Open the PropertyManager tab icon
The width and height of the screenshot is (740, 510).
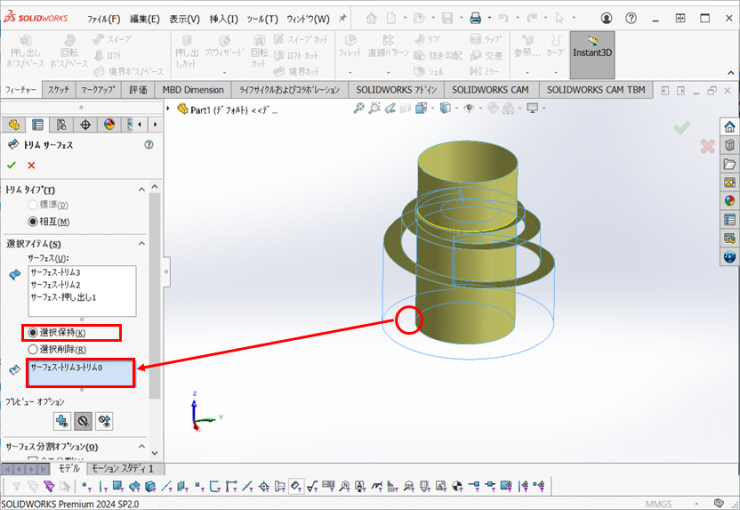(x=38, y=125)
